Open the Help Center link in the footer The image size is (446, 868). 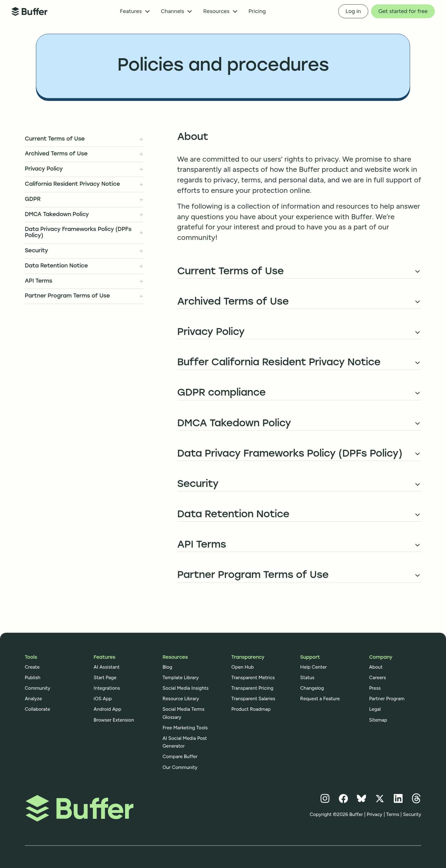[313, 667]
